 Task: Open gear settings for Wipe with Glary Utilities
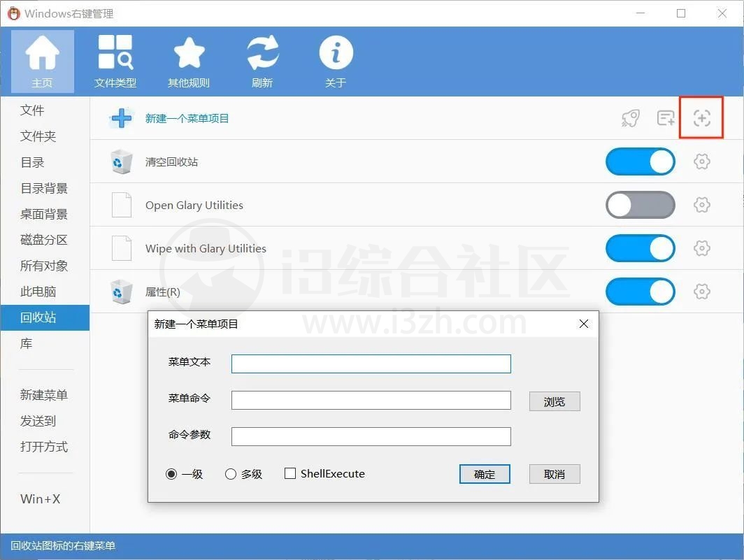click(702, 247)
